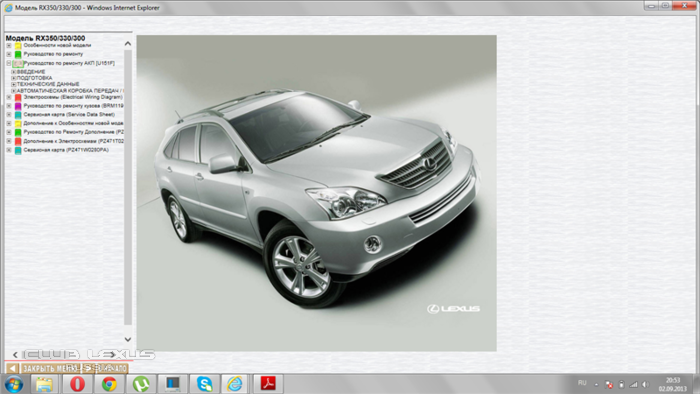
Task: Click the teal Service Data Sheet icon
Action: tap(18, 115)
